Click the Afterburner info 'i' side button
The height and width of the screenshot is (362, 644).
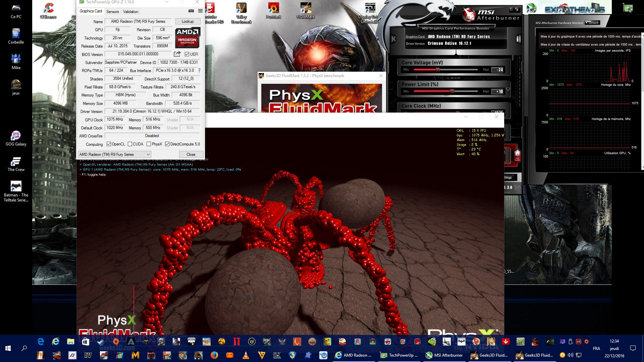(518, 39)
